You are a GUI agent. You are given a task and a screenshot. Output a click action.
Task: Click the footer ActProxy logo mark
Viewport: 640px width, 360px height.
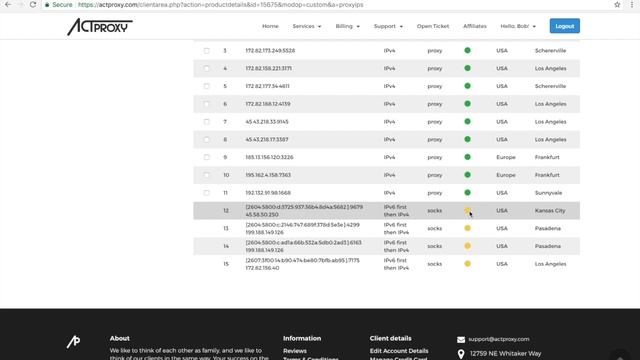[x=73, y=342]
